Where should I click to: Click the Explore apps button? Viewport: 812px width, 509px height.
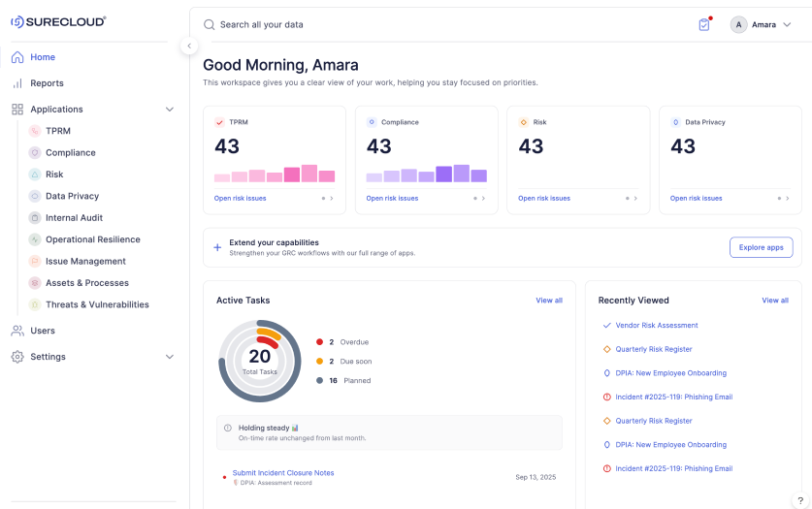pyautogui.click(x=761, y=247)
